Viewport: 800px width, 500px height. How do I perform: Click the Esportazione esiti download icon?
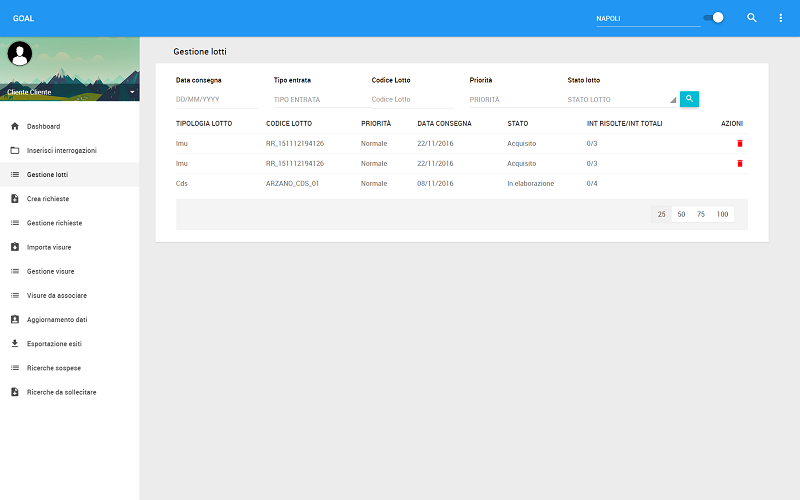click(x=15, y=344)
